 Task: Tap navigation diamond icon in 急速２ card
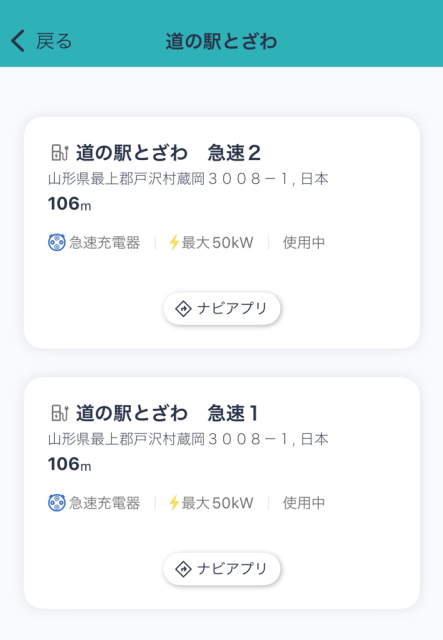(x=183, y=309)
